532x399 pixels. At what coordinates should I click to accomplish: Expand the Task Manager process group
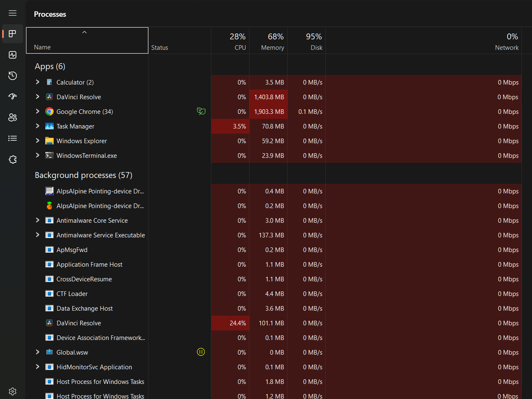point(37,126)
